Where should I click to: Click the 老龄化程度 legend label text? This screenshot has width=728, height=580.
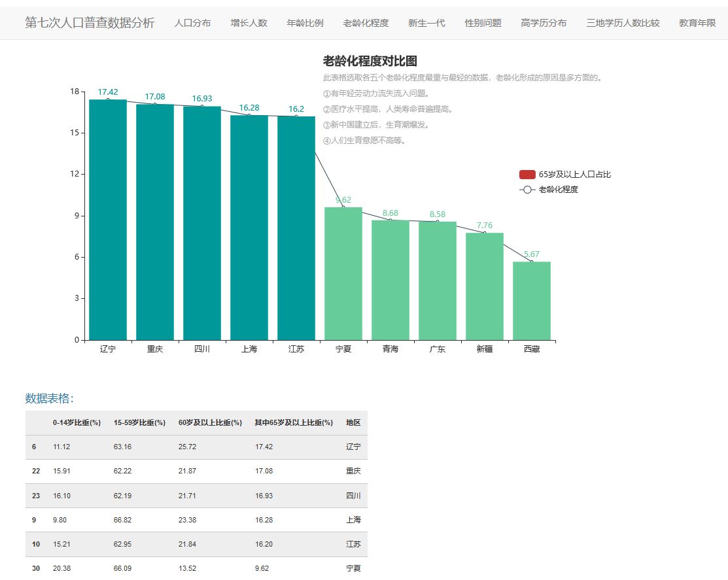click(x=558, y=190)
